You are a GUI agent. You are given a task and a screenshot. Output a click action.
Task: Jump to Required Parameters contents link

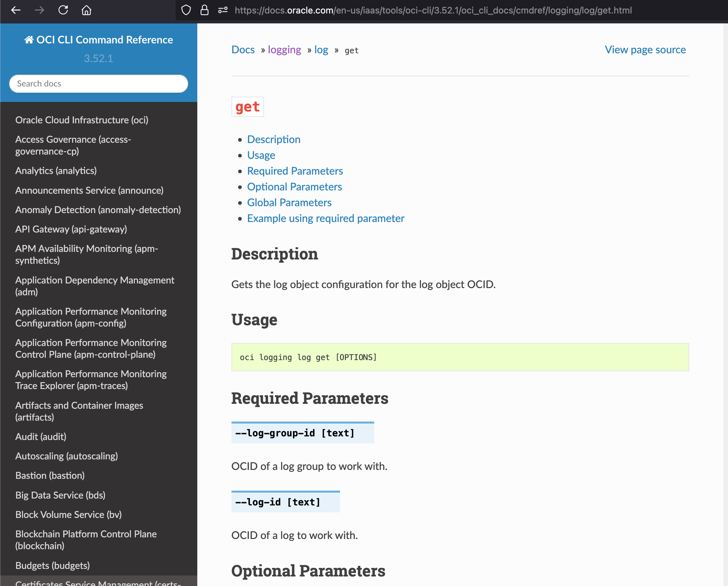pyautogui.click(x=295, y=171)
